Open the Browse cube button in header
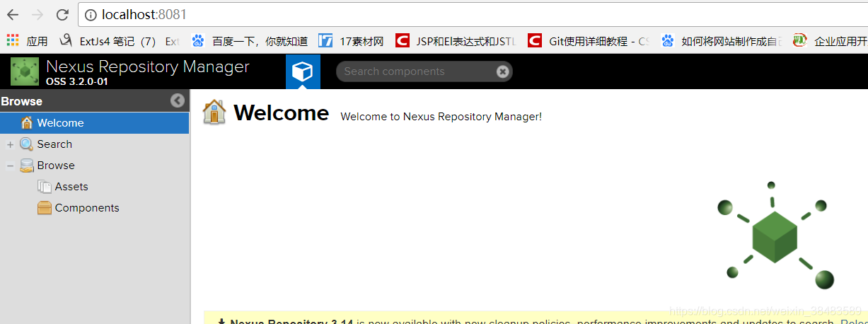This screenshot has width=868, height=324. click(303, 71)
